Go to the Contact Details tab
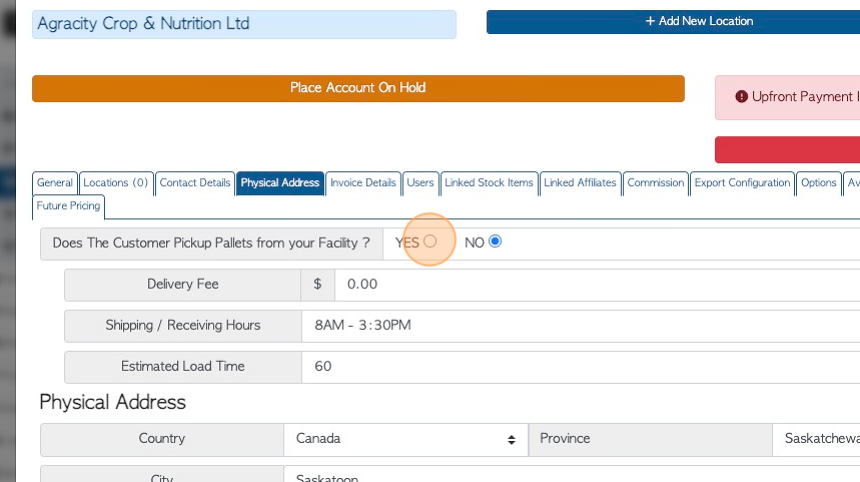860x482 pixels. 195,183
